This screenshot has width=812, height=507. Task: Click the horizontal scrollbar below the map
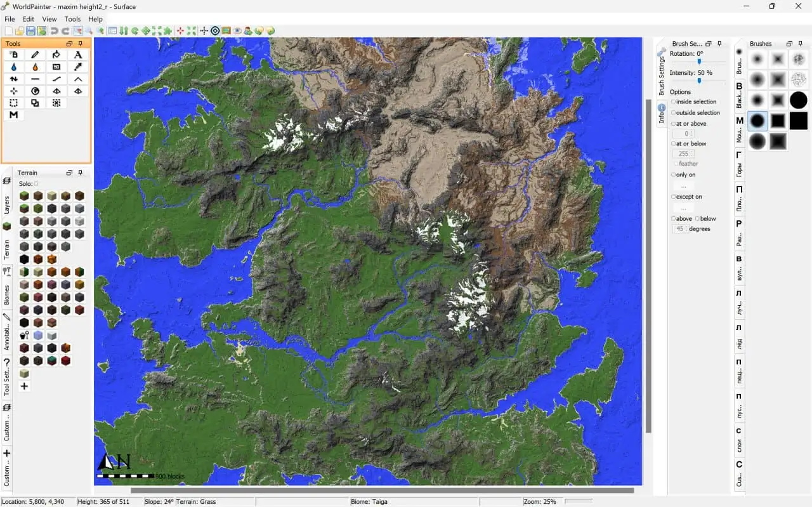click(382, 490)
